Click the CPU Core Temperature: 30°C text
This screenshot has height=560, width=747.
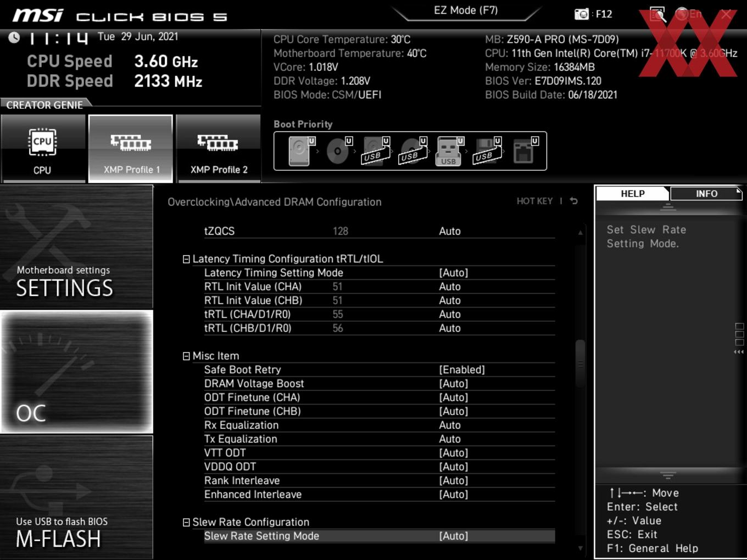(x=342, y=40)
